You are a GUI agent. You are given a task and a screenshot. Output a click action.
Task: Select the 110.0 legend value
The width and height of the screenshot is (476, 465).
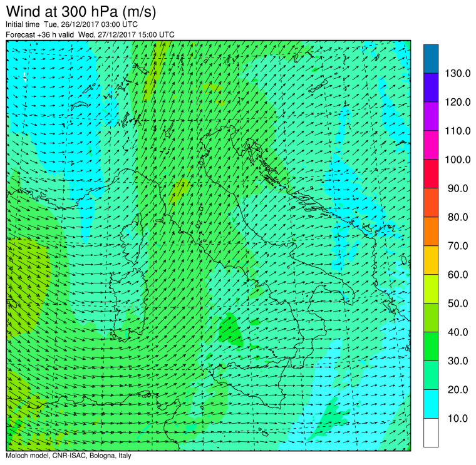pyautogui.click(x=457, y=131)
